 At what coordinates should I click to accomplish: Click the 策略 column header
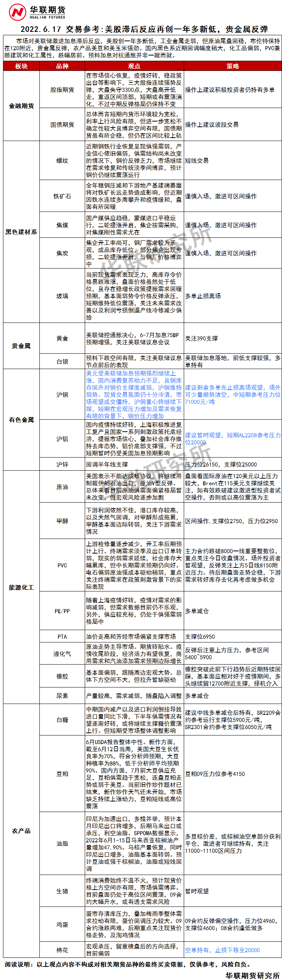pyautogui.click(x=232, y=66)
